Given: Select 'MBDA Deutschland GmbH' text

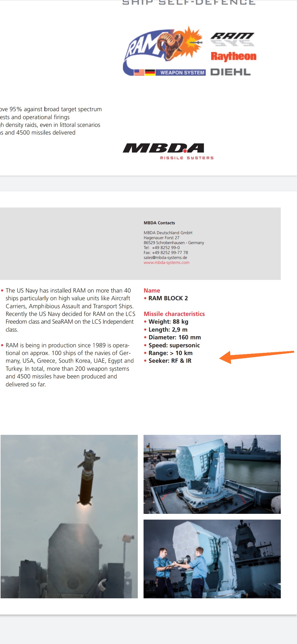Looking at the screenshot, I should tap(168, 233).
